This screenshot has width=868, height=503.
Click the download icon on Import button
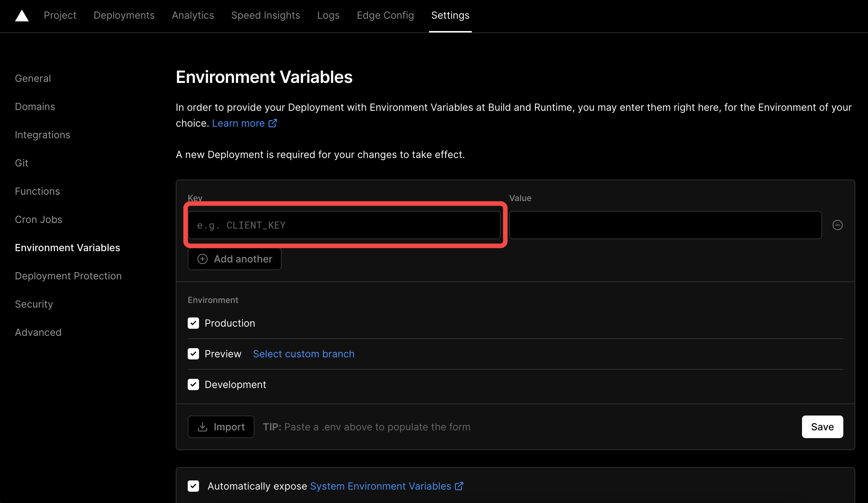(x=203, y=427)
